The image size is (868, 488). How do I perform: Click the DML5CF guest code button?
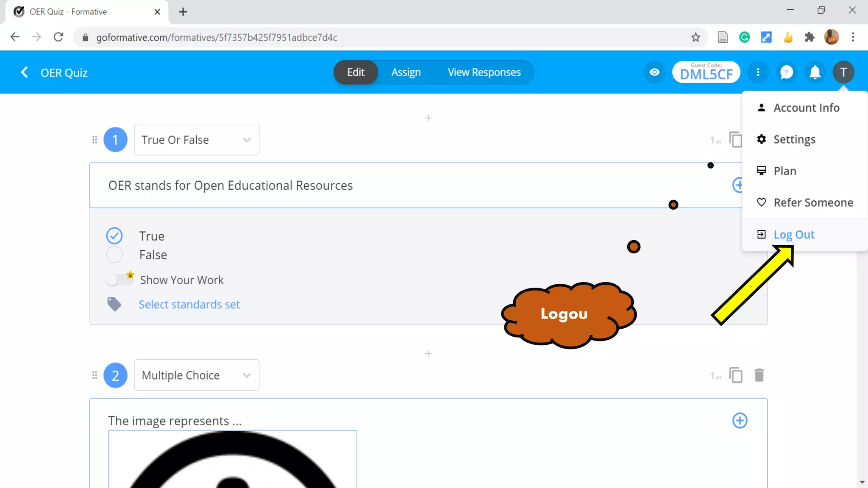point(706,72)
